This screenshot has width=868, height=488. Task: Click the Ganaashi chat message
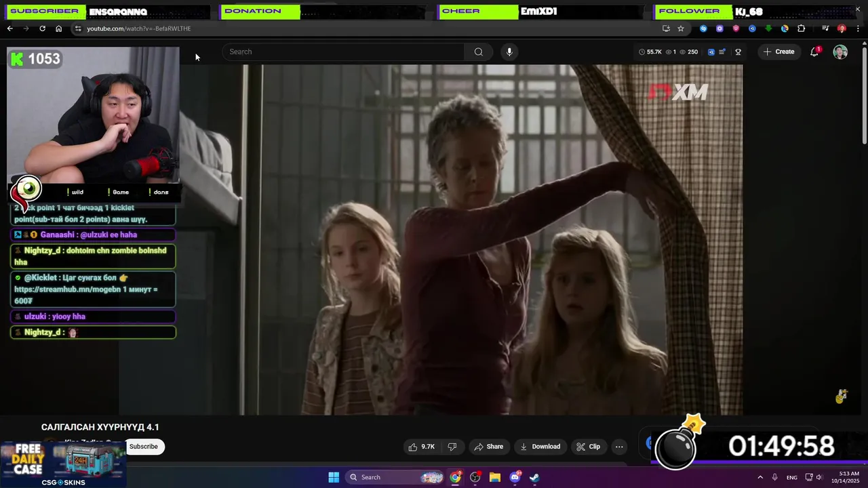[93, 235]
